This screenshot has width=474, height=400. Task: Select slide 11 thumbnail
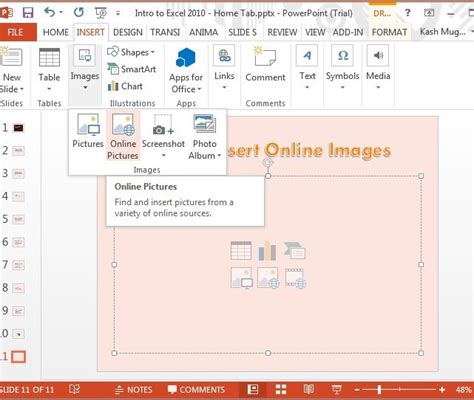click(x=18, y=357)
